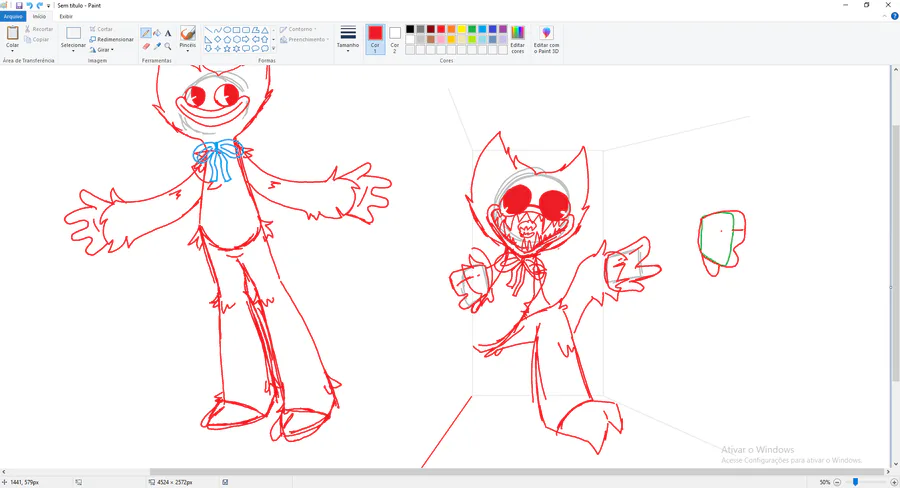Select the Eraser tool

coord(146,46)
